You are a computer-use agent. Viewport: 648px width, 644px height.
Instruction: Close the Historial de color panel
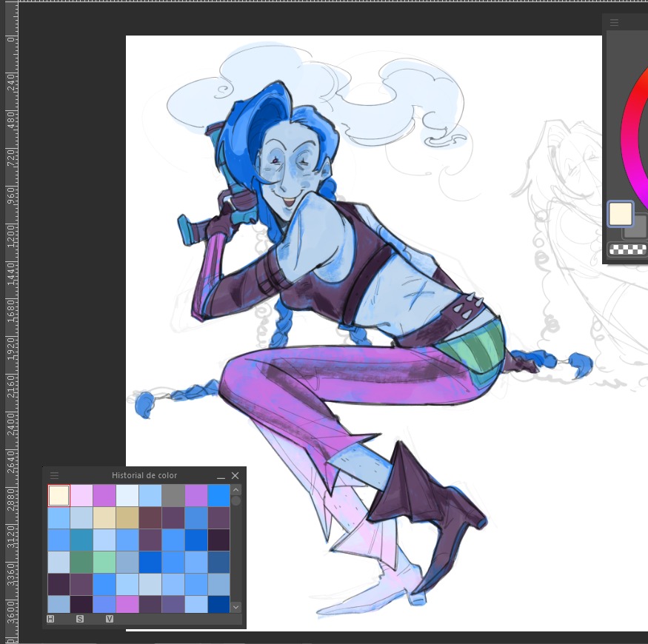click(236, 476)
